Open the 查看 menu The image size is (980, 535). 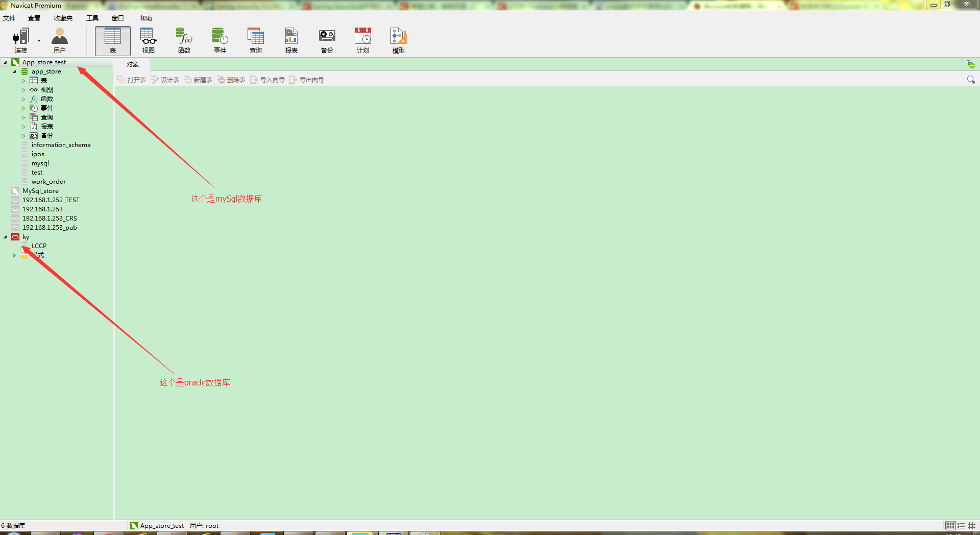[x=34, y=18]
